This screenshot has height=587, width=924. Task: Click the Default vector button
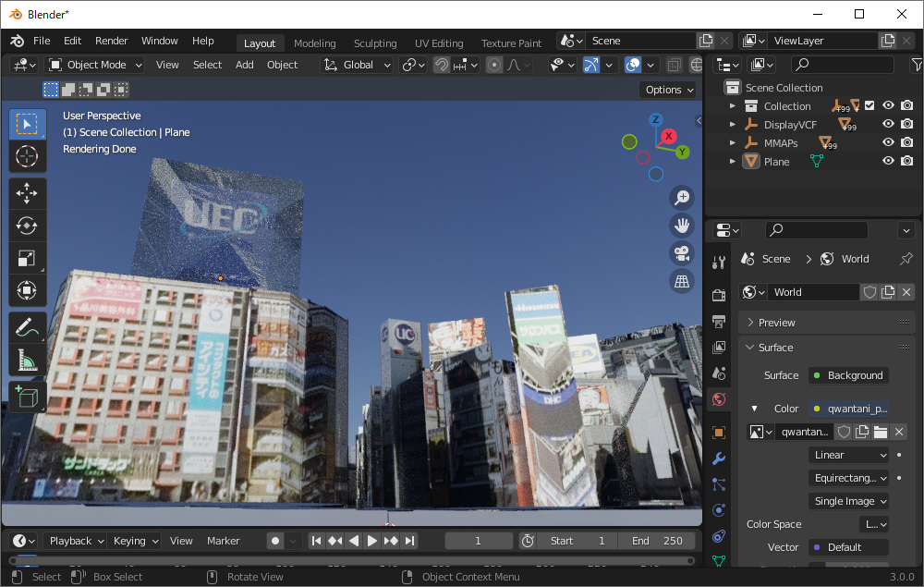tap(848, 547)
